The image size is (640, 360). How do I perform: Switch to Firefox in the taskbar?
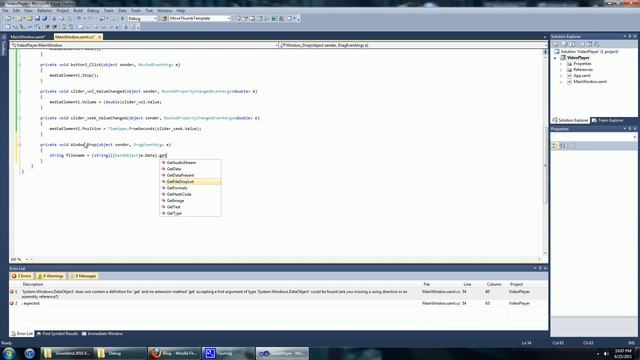click(x=174, y=353)
